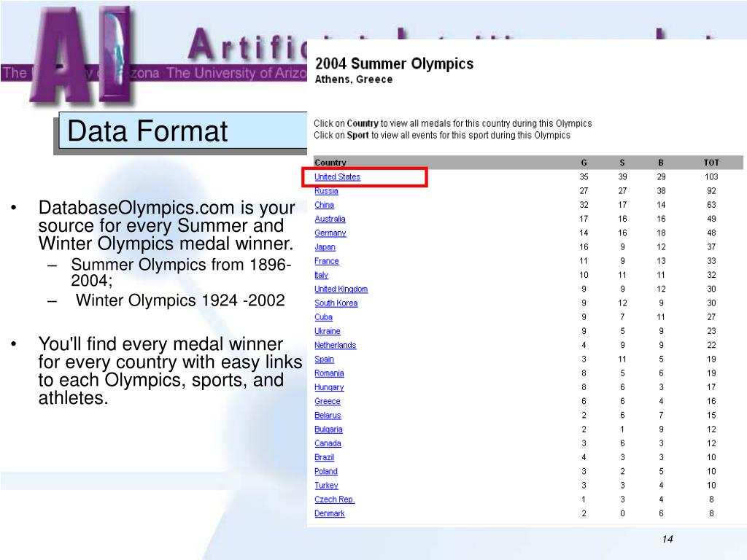Select the China link in the table

pos(324,205)
